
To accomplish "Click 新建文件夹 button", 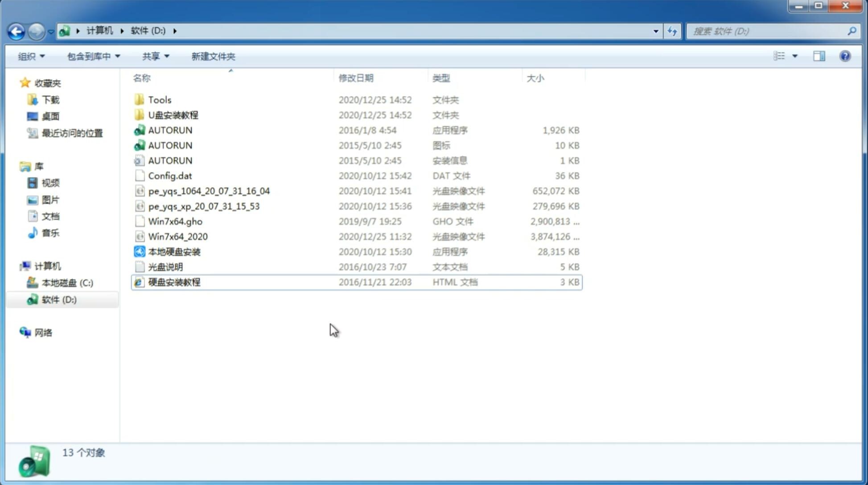I will tap(213, 56).
